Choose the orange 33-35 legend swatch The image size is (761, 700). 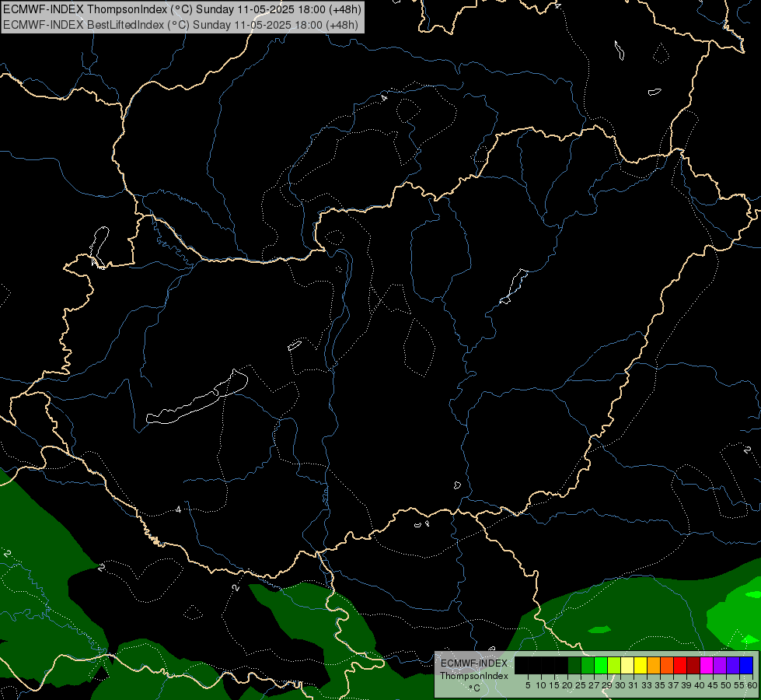pos(654,665)
